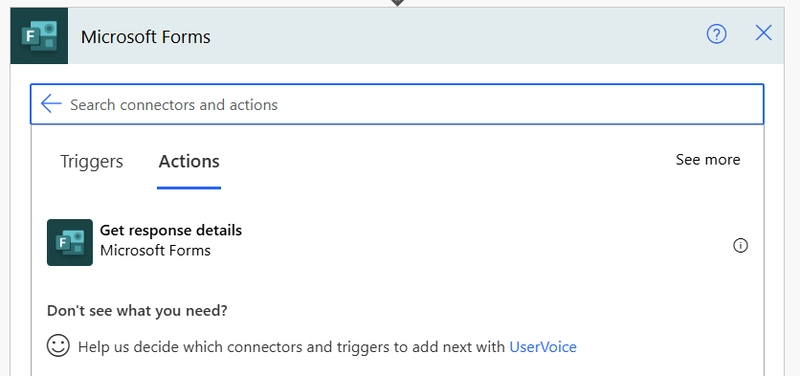Open help for Microsoft Forms connector

716,34
